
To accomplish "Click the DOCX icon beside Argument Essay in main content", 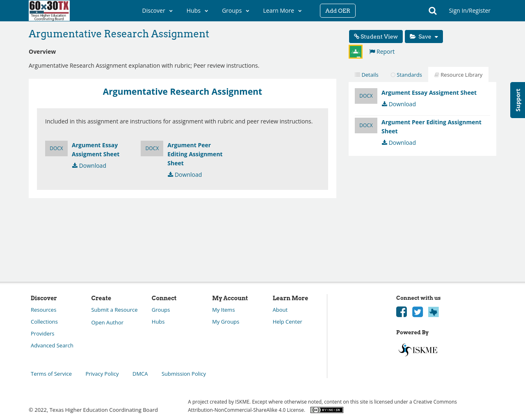I will pyautogui.click(x=56, y=148).
